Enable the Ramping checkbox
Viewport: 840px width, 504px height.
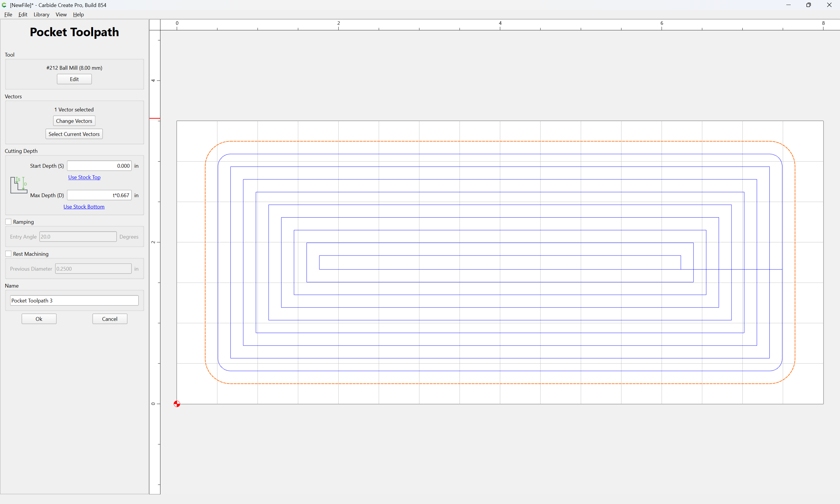(8, 222)
